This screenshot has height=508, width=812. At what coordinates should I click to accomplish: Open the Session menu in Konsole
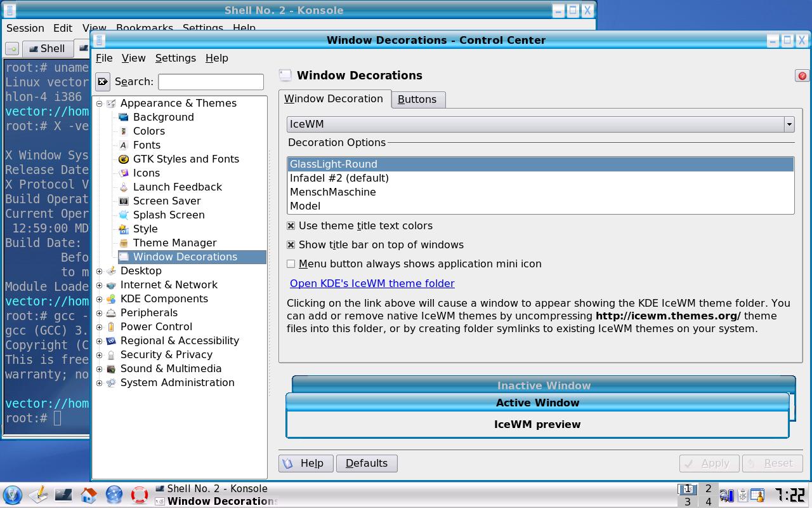click(x=25, y=28)
